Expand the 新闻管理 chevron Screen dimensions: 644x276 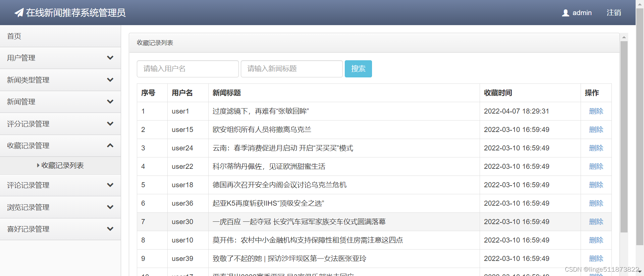[110, 101]
